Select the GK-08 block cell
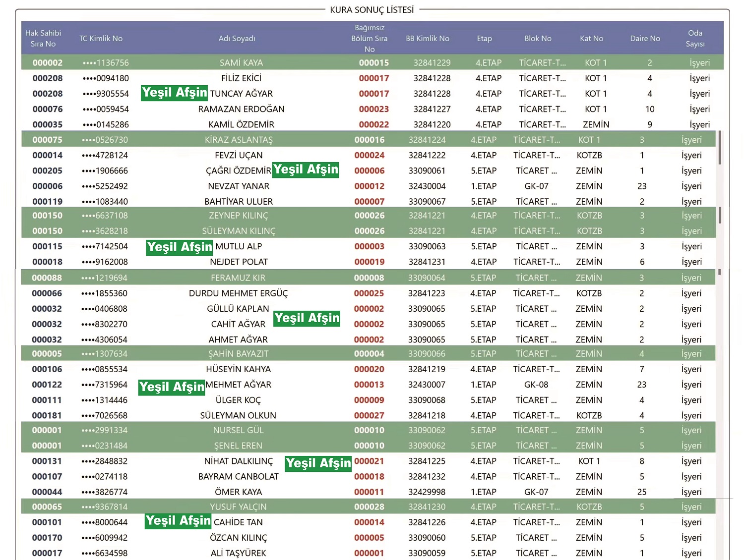Image resolution: width=744 pixels, height=560 pixels. coord(536,385)
